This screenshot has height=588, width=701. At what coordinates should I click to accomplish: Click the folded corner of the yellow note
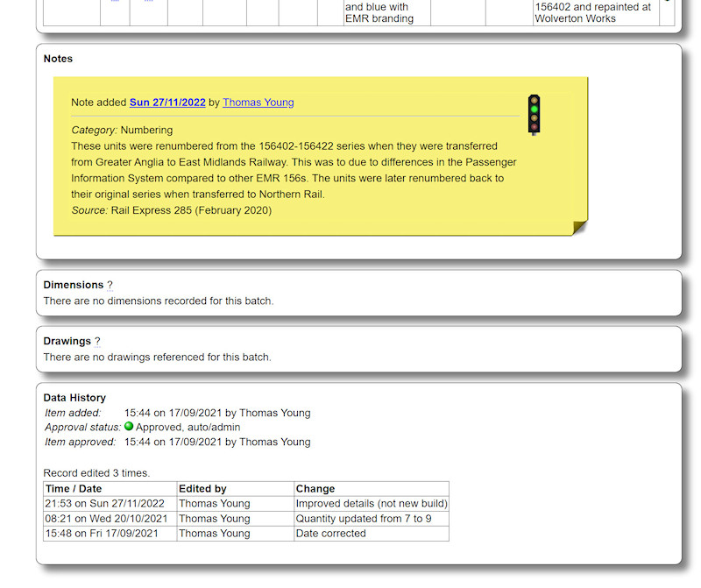(x=578, y=227)
